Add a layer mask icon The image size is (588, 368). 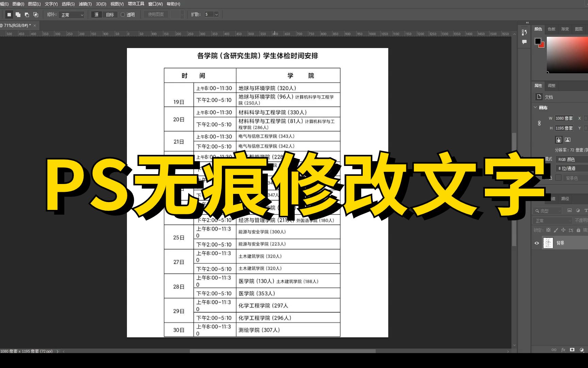572,350
